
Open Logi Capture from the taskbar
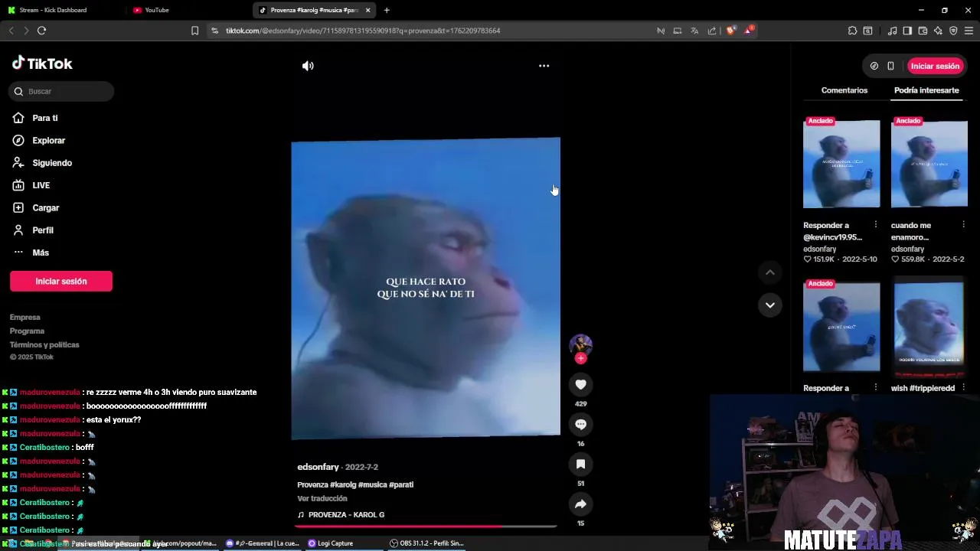pyautogui.click(x=331, y=543)
